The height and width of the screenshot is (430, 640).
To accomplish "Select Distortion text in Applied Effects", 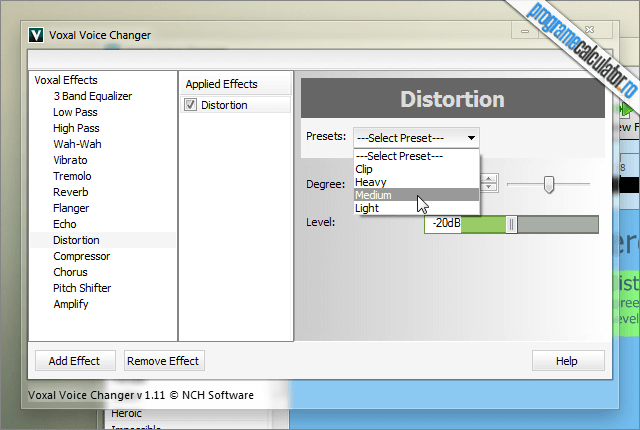I will pos(224,105).
